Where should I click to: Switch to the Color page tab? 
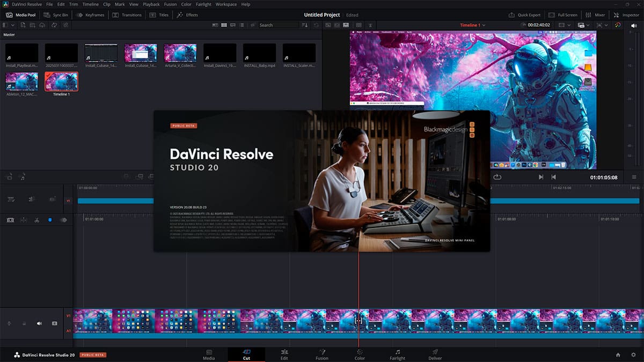tap(360, 354)
